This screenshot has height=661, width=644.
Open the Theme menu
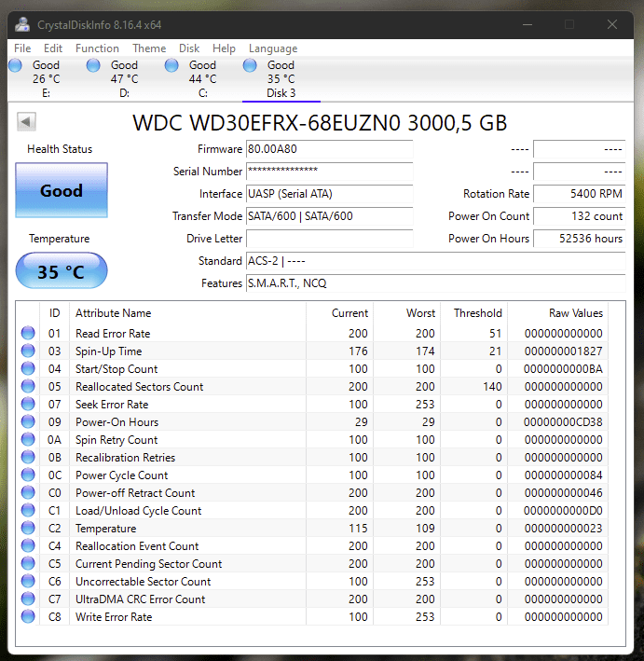tap(149, 48)
